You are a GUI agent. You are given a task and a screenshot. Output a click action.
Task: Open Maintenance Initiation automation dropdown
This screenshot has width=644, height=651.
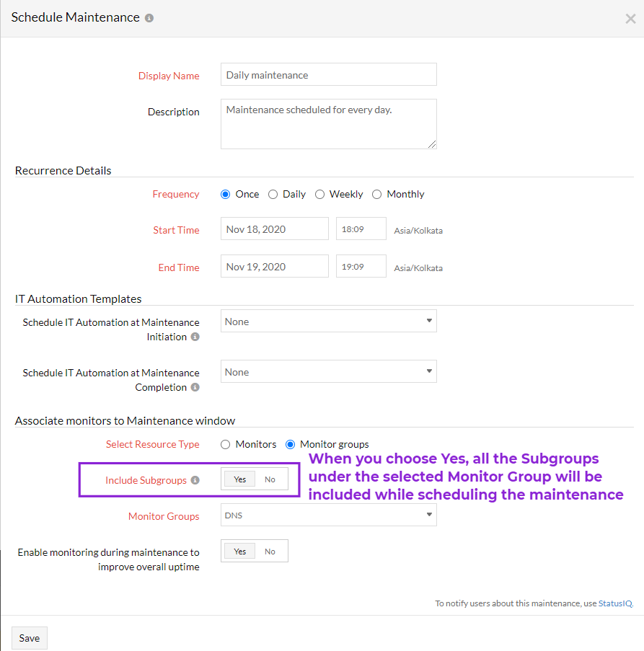point(328,322)
